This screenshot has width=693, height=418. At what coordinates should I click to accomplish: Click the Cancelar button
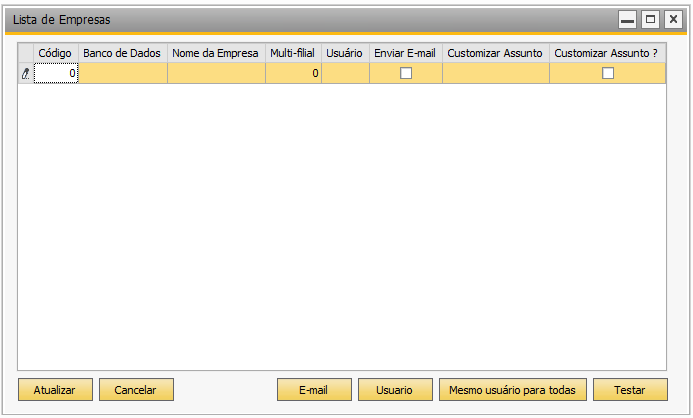click(x=136, y=390)
